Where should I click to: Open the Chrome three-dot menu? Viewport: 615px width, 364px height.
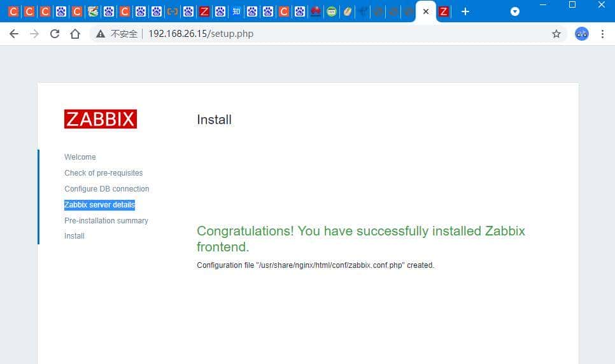point(602,34)
